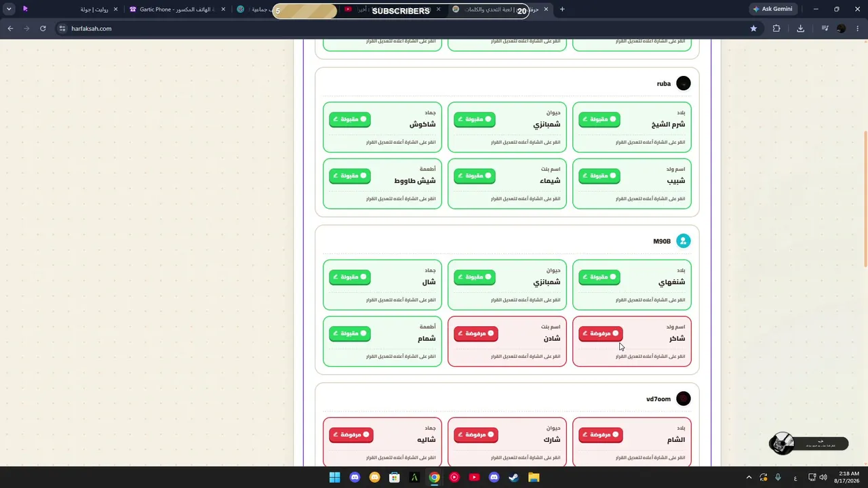
Task: Close the روليت | جولة tab
Action: click(x=115, y=9)
